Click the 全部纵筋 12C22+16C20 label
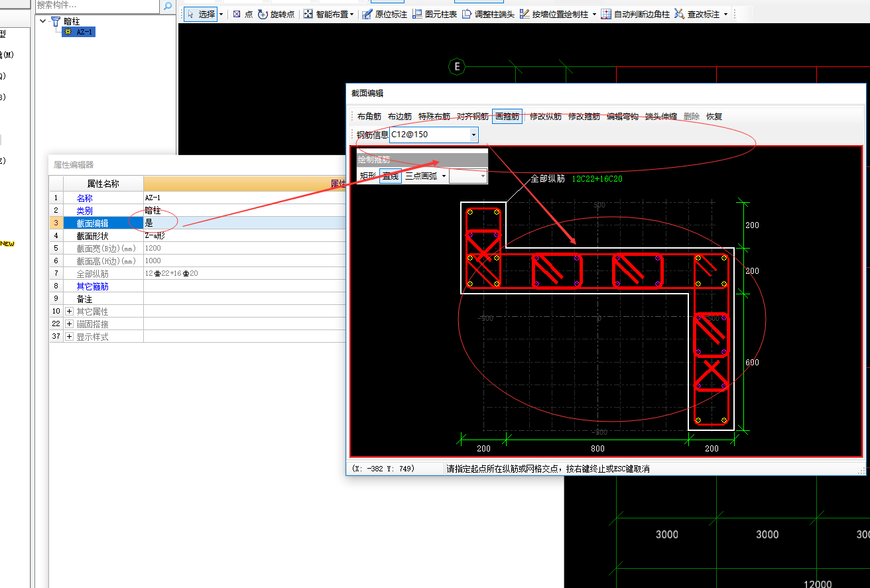870x588 pixels. point(576,178)
